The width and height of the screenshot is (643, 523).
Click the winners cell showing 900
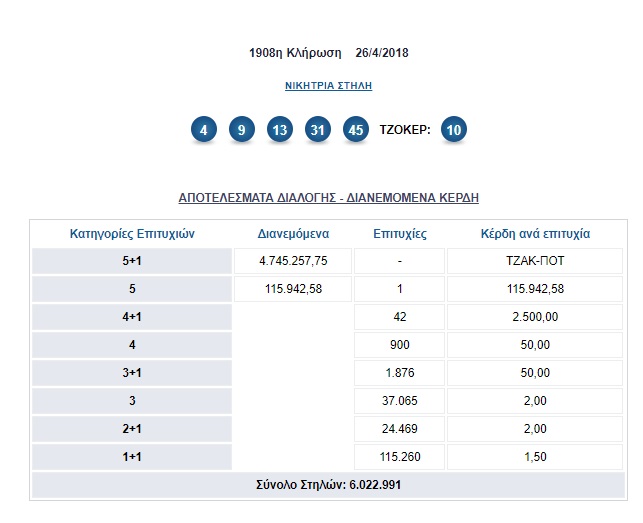click(x=399, y=345)
